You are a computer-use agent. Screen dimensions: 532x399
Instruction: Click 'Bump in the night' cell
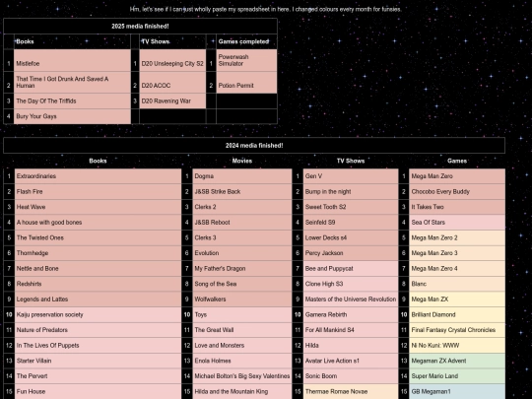pyautogui.click(x=351, y=192)
